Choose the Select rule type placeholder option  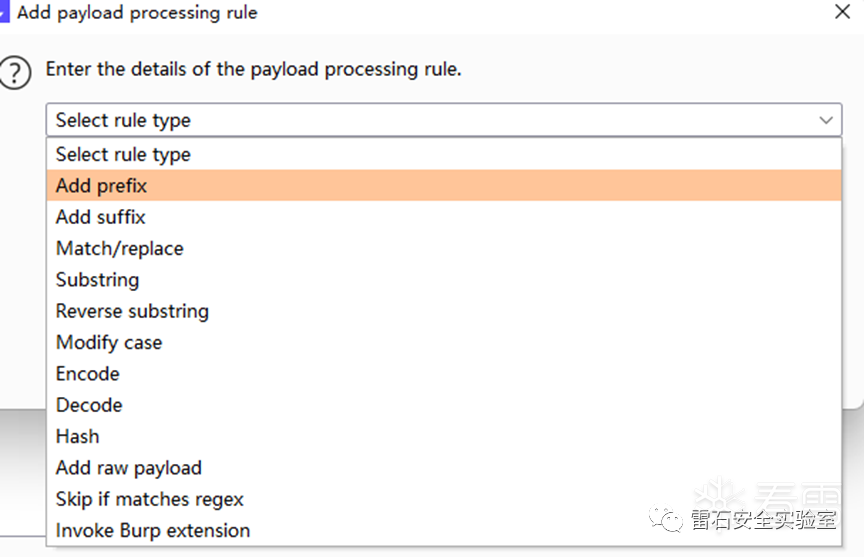click(123, 154)
